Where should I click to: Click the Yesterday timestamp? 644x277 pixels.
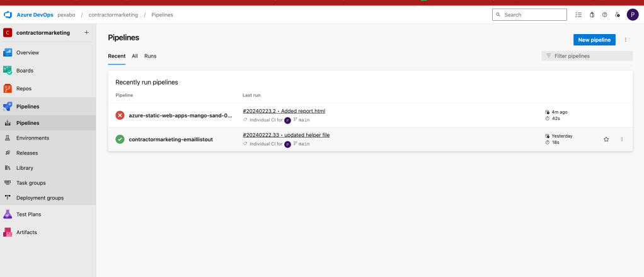562,136
